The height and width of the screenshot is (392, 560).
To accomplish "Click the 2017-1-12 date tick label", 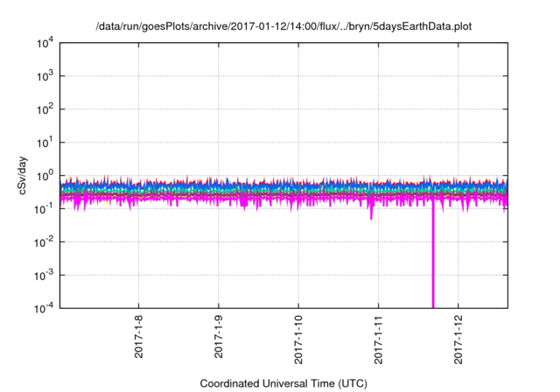I will tap(458, 339).
